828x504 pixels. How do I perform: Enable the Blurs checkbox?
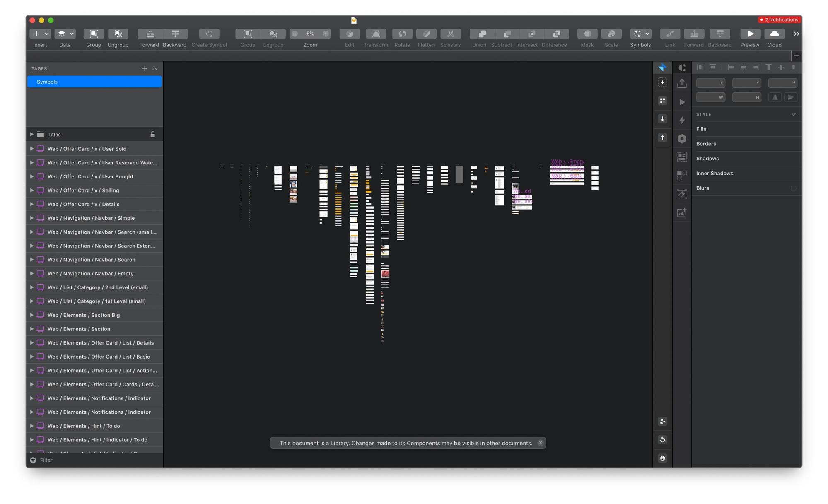tap(793, 188)
